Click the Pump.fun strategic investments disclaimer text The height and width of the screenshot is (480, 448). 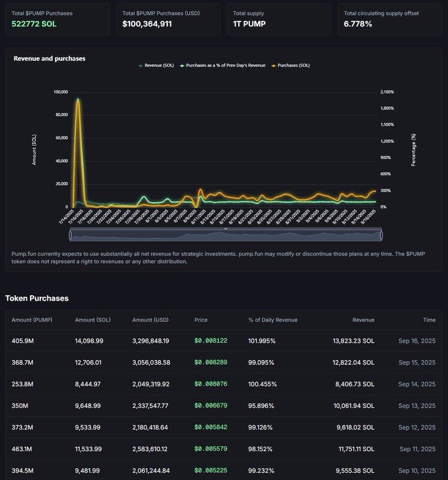pyautogui.click(x=218, y=257)
